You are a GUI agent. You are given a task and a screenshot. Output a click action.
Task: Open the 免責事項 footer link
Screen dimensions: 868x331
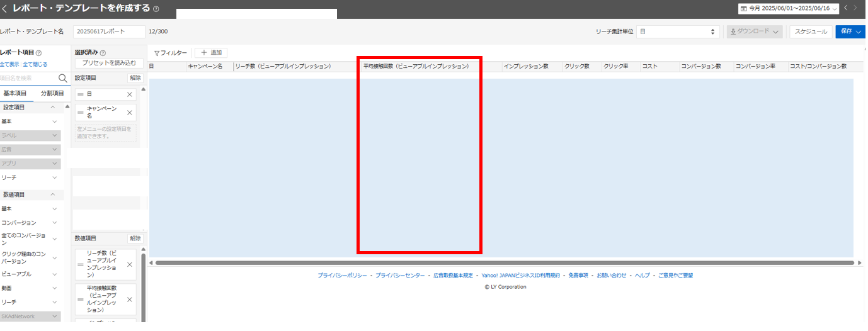point(578,276)
